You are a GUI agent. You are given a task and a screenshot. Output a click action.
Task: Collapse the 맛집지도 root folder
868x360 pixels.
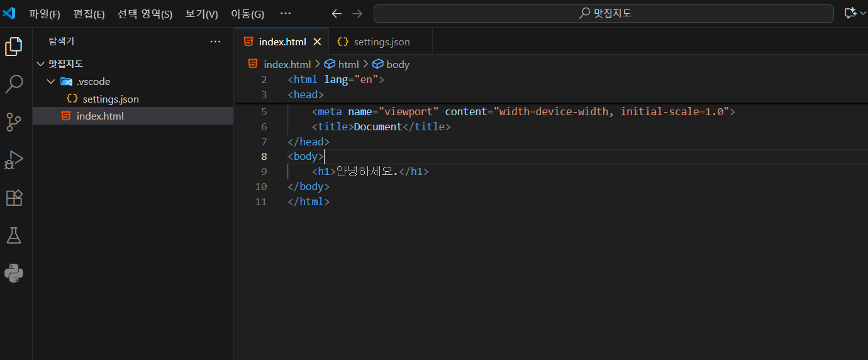click(41, 64)
